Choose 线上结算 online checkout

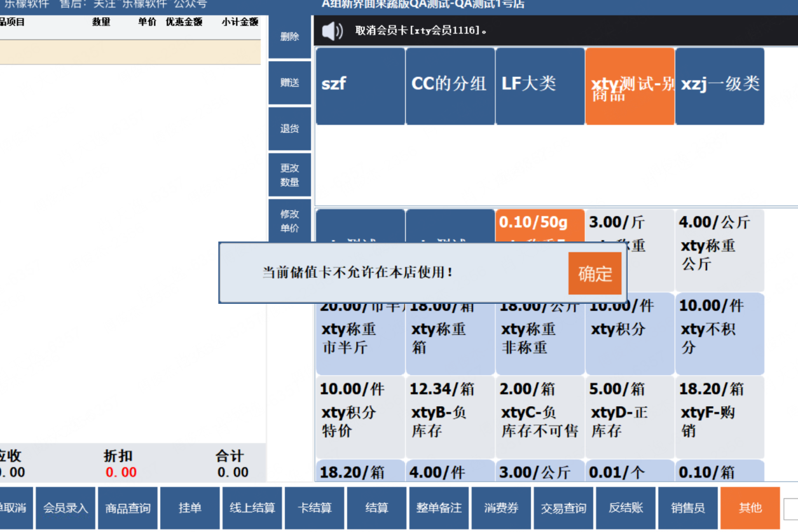pyautogui.click(x=252, y=508)
